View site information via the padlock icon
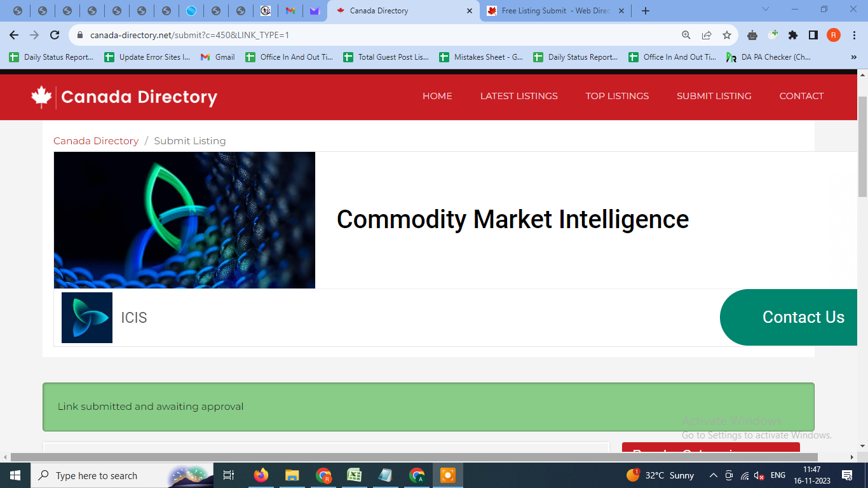868x488 pixels. pyautogui.click(x=80, y=35)
